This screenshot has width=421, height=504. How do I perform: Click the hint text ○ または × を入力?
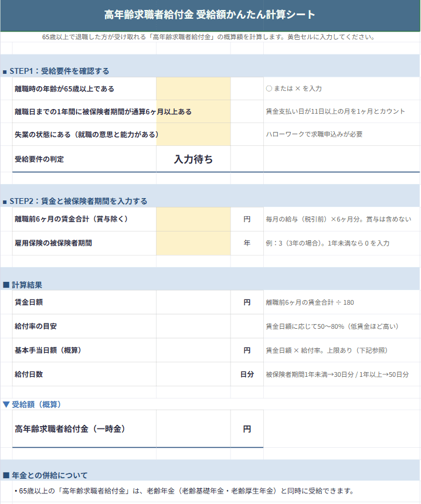(x=294, y=88)
